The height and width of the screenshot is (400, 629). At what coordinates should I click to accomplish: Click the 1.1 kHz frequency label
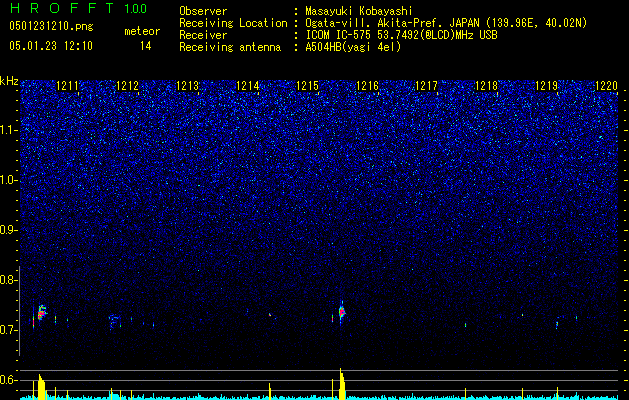(8, 130)
